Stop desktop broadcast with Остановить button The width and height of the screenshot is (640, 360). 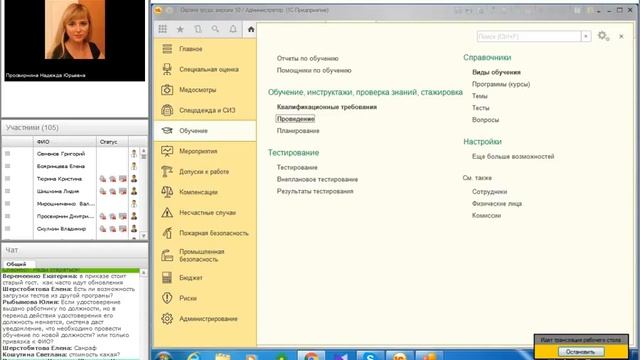pyautogui.click(x=580, y=351)
